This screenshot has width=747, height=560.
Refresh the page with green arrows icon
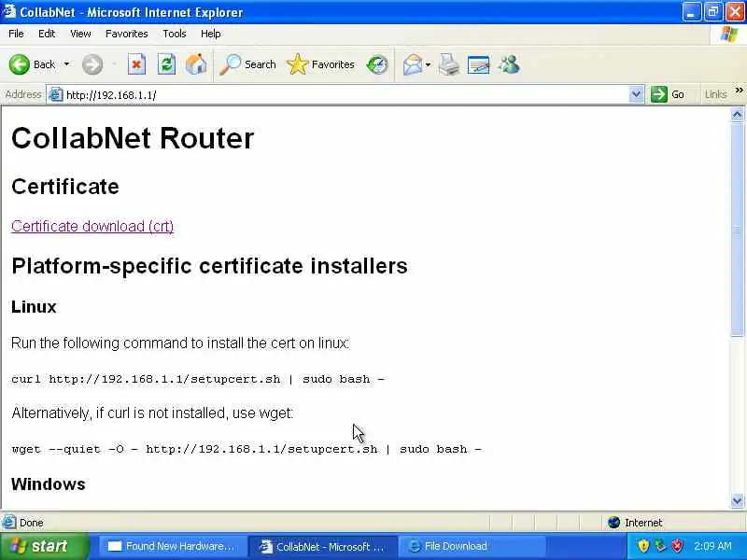[x=166, y=64]
